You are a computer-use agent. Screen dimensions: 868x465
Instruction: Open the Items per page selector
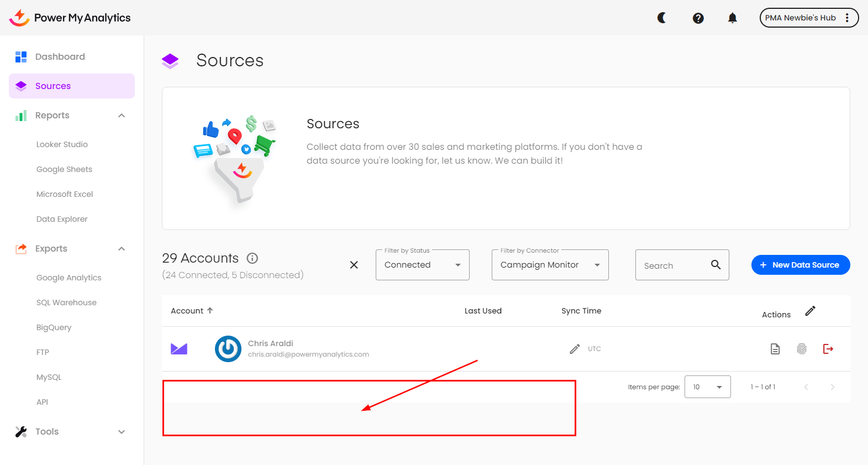pyautogui.click(x=707, y=387)
